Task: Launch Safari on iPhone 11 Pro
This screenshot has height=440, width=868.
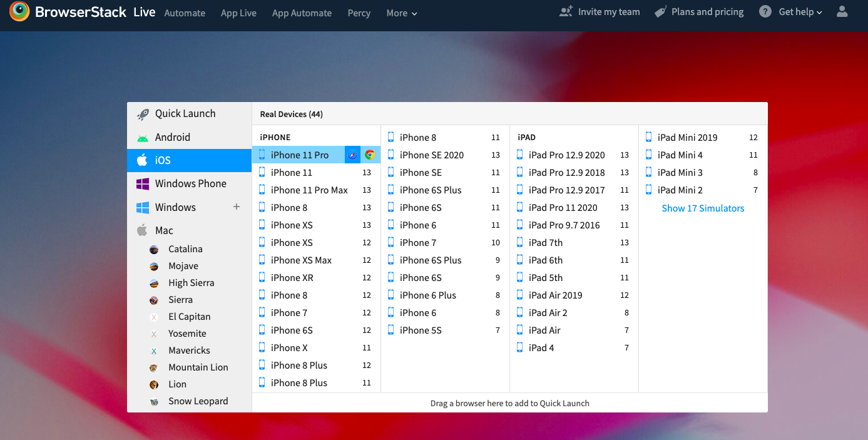Action: pyautogui.click(x=352, y=155)
